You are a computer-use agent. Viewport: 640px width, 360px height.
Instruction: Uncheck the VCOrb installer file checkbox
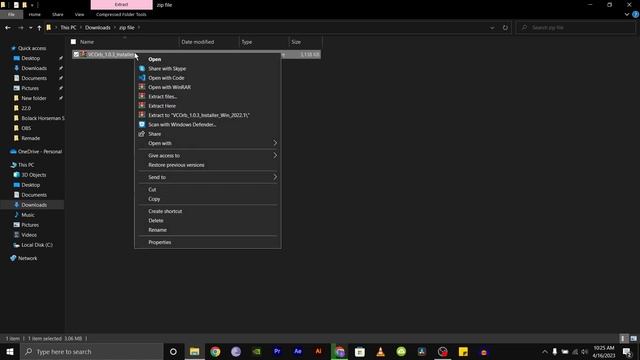(76, 54)
